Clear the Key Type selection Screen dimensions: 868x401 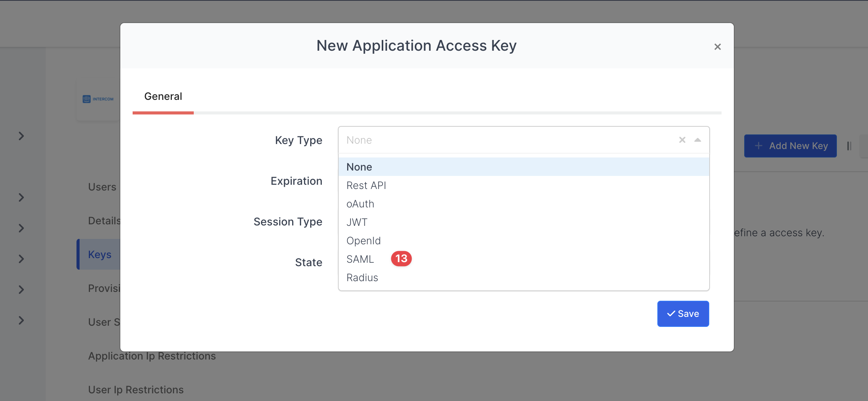tap(682, 140)
